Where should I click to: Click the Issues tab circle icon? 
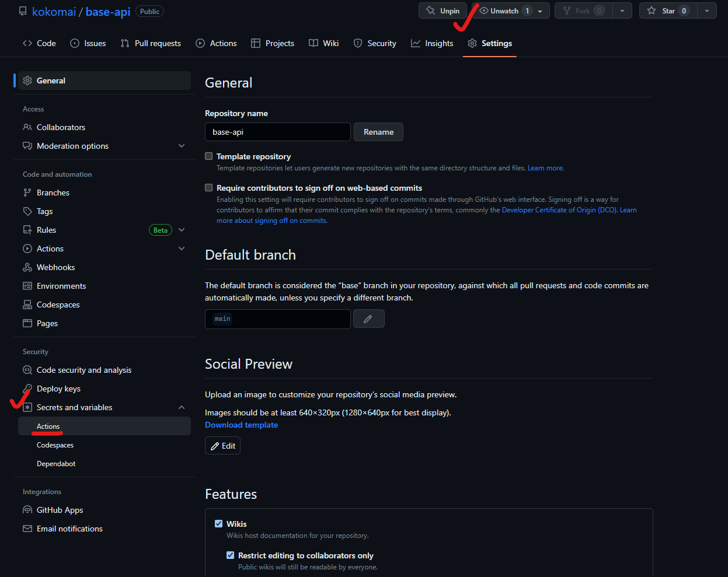(75, 43)
